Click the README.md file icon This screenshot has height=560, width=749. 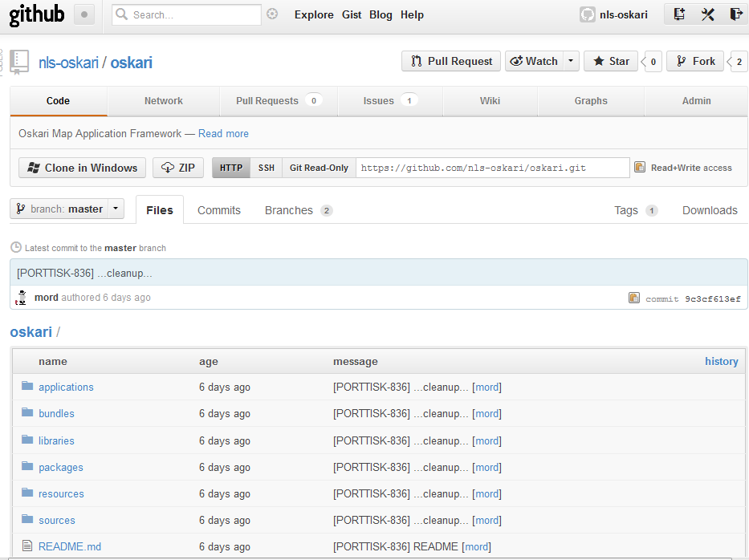pos(27,546)
